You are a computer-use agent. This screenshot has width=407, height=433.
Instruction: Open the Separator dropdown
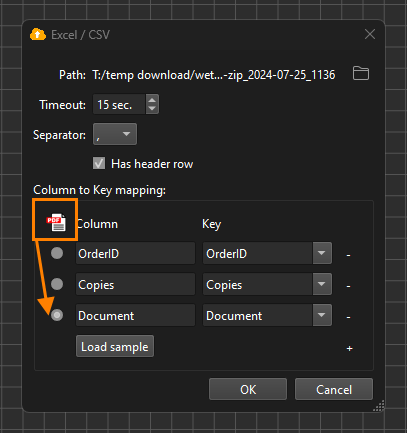point(115,134)
